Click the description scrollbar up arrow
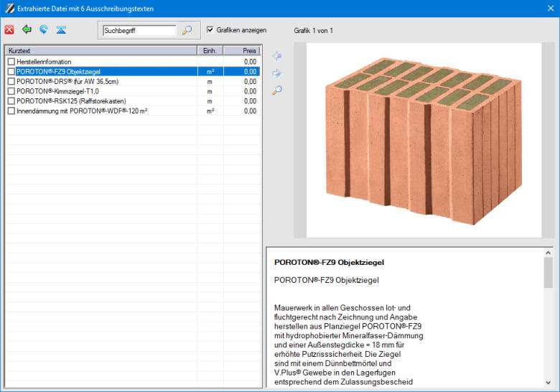This screenshot has width=560, height=392. pos(549,253)
